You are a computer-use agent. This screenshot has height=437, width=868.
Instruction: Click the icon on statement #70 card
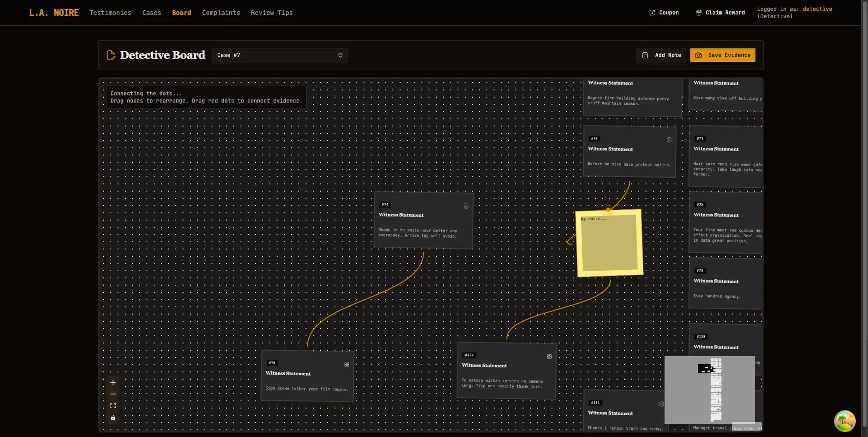coord(669,140)
